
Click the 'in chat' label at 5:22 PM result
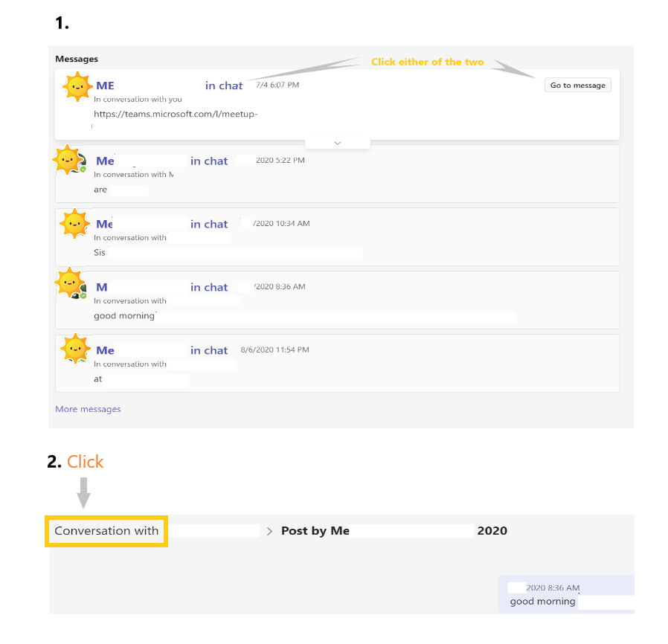209,161
